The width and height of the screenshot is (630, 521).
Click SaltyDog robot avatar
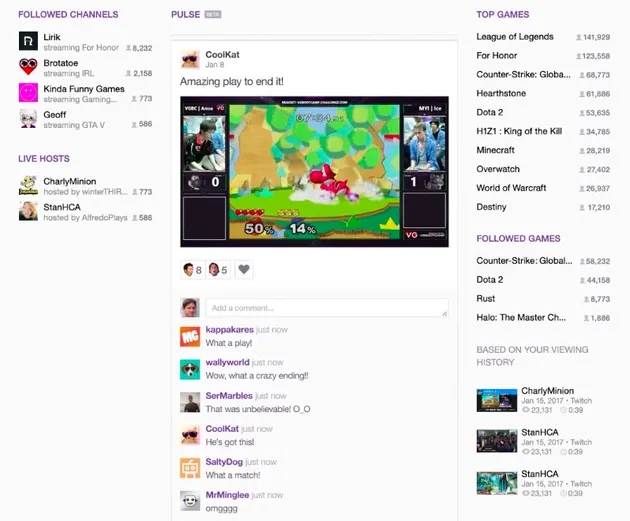(190, 468)
